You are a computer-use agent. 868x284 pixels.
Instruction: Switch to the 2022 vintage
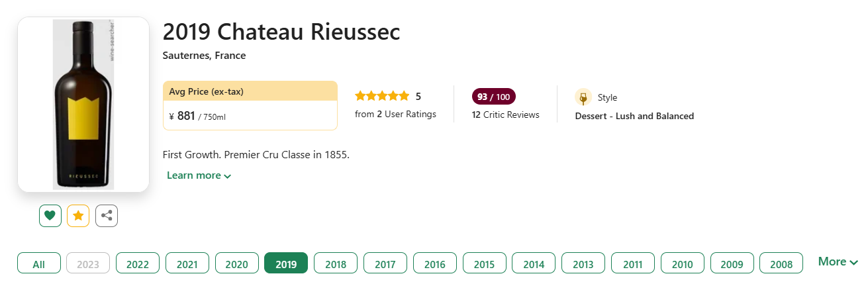click(x=138, y=263)
